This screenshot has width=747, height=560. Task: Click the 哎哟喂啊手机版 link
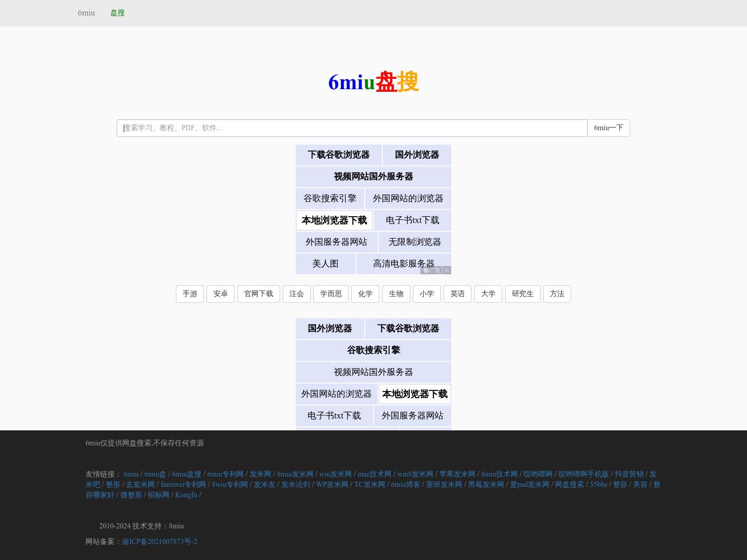[584, 474]
